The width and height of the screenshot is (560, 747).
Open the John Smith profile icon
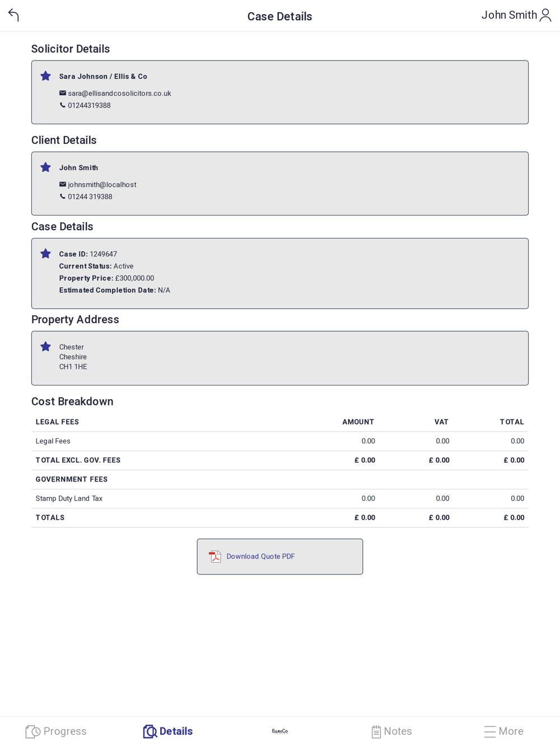pyautogui.click(x=545, y=16)
